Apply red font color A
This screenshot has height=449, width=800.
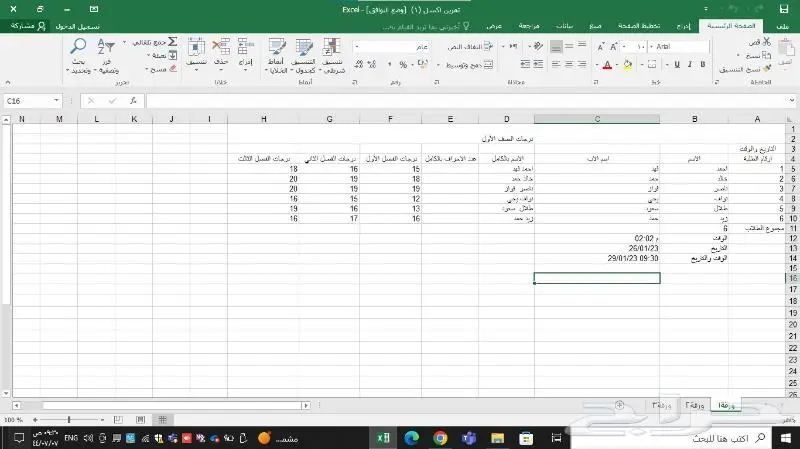[607, 65]
